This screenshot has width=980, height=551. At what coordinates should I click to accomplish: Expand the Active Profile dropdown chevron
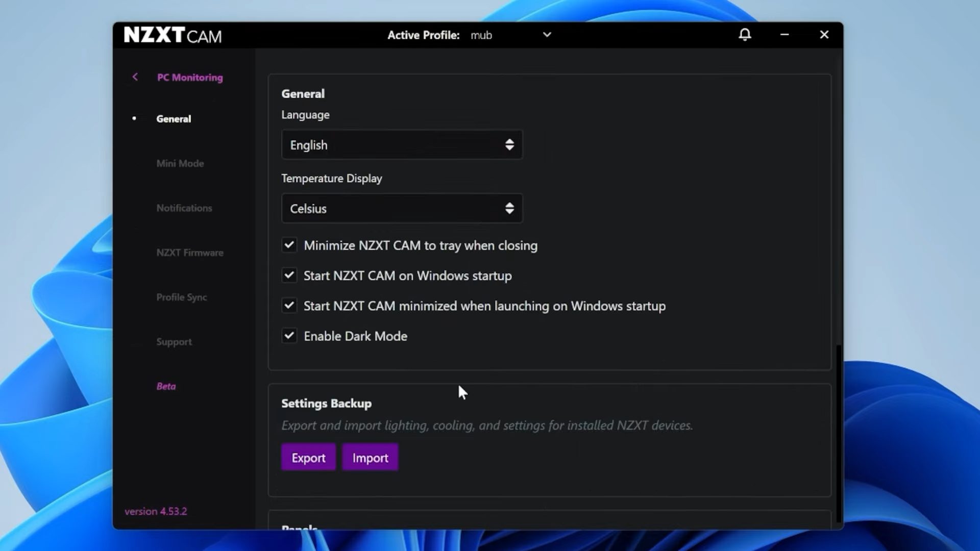[x=547, y=35]
